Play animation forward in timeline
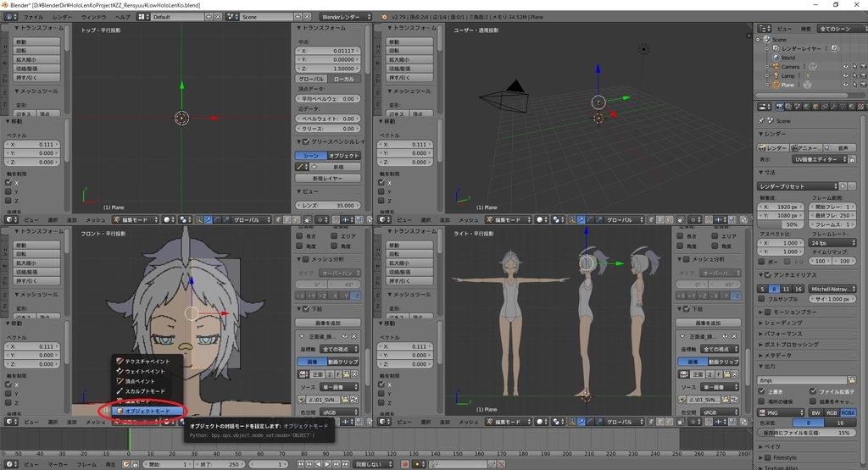This screenshot has height=470, width=868. pos(327,464)
